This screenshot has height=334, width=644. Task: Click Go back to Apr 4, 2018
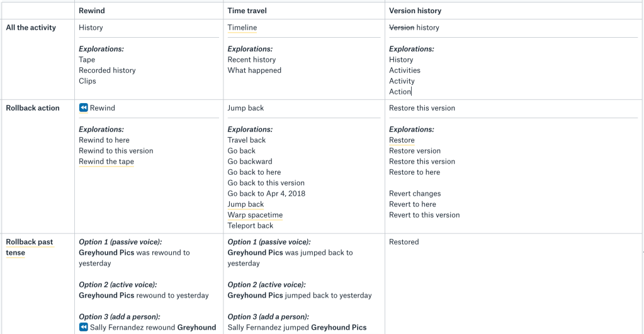point(266,194)
